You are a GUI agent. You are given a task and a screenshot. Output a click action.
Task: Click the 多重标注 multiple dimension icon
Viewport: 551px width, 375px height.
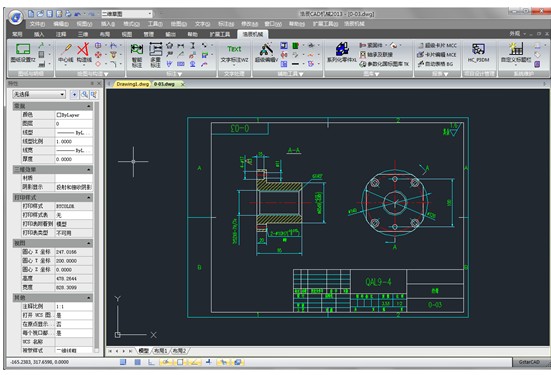(x=155, y=55)
